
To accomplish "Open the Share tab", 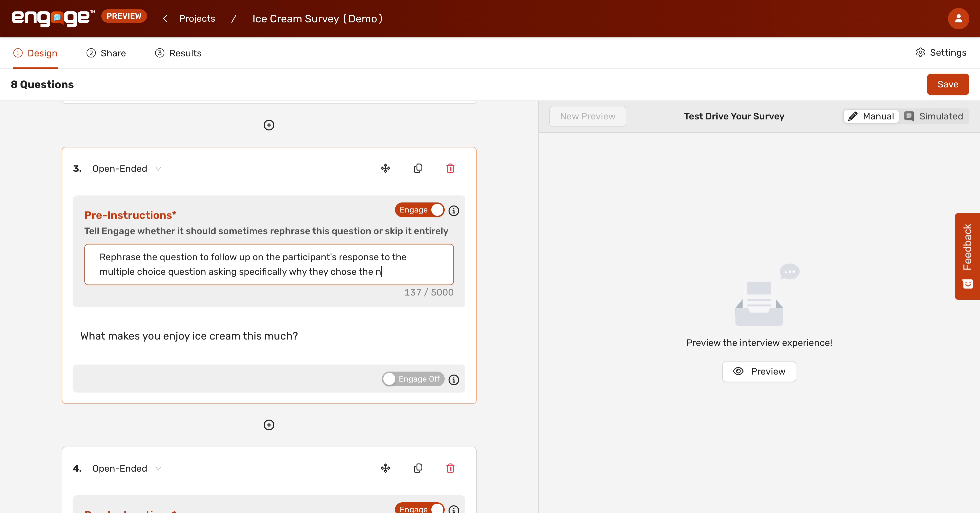I will coord(106,53).
